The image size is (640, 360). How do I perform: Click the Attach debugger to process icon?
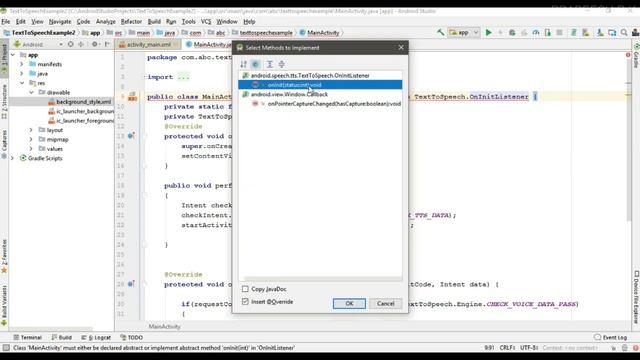[547, 32]
